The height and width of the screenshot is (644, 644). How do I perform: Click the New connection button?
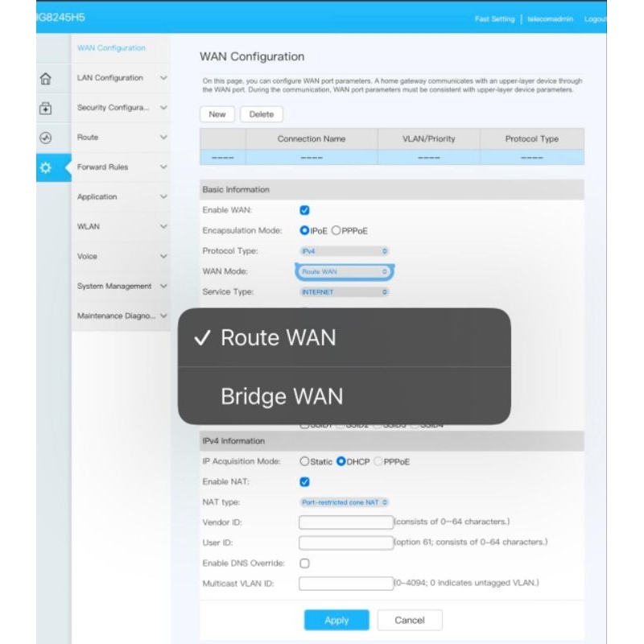coord(217,114)
